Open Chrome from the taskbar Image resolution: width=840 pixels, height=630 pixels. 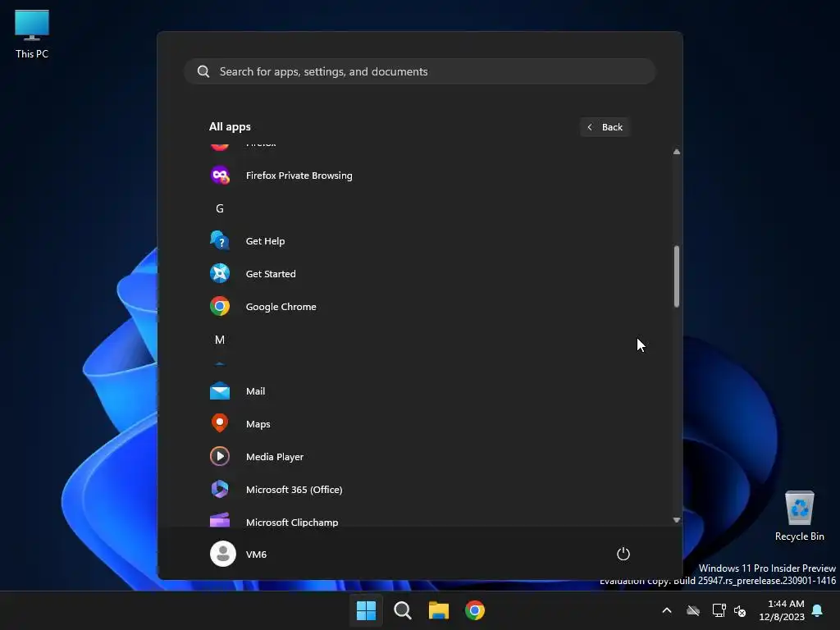coord(475,610)
